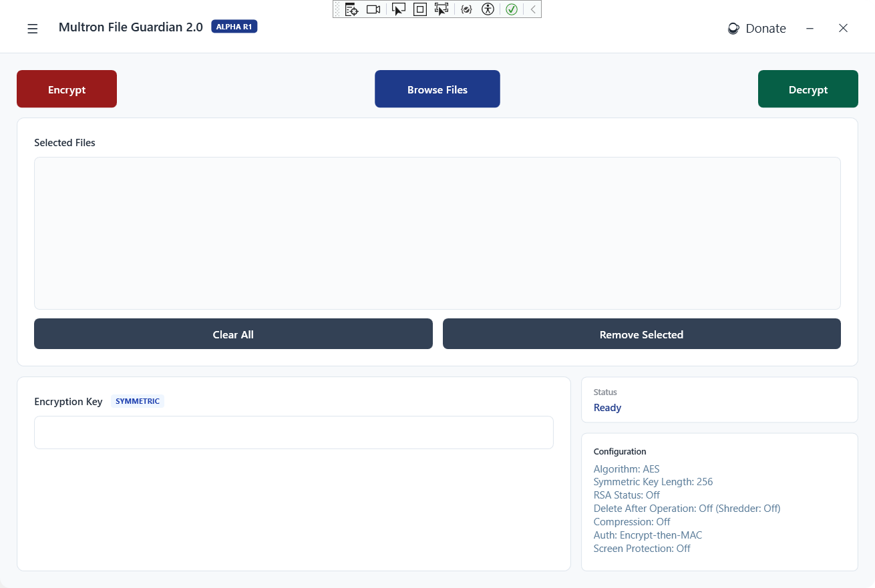Click 'Compression: Off' text

(x=632, y=522)
